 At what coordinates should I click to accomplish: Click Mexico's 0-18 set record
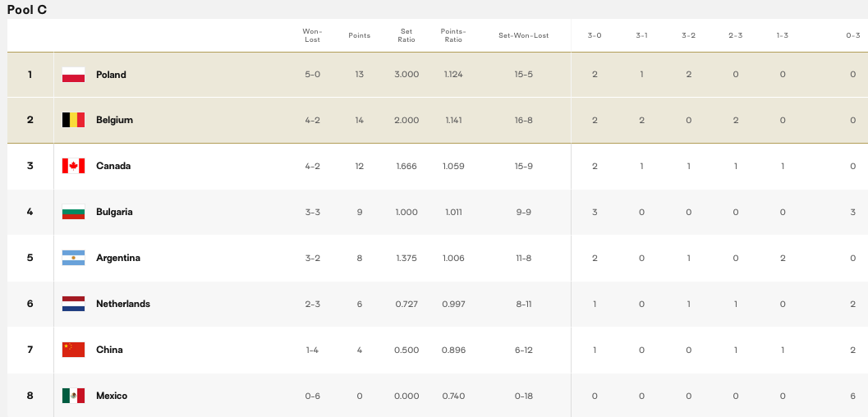point(524,396)
